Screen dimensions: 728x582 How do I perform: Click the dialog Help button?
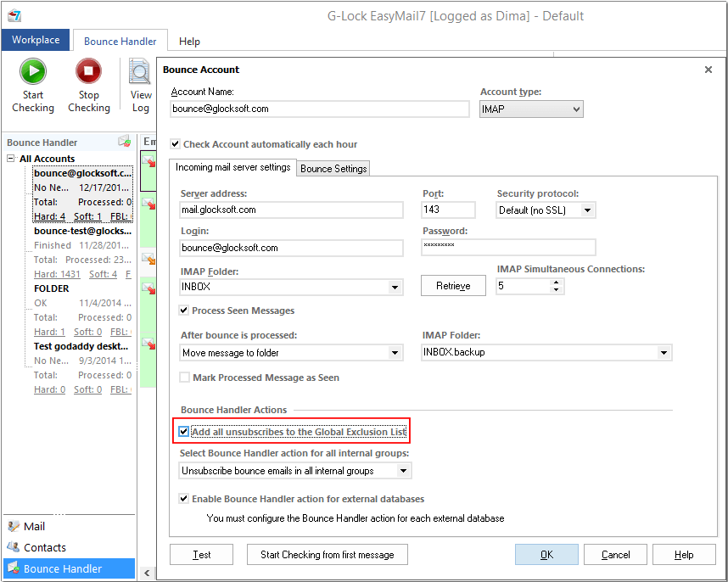click(684, 555)
